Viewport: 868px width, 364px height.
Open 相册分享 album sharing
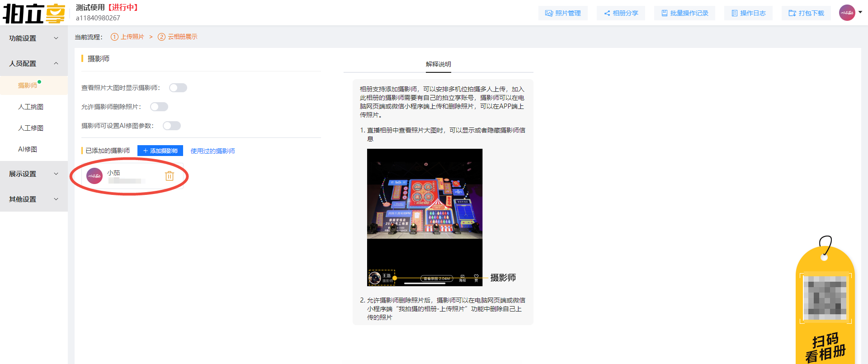[621, 13]
